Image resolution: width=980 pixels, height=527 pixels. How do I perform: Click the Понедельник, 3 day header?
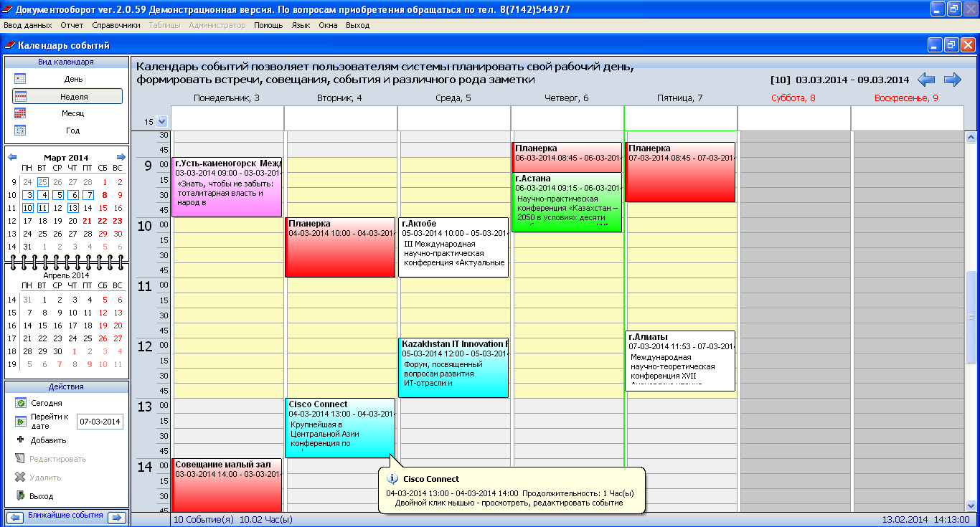[227, 98]
